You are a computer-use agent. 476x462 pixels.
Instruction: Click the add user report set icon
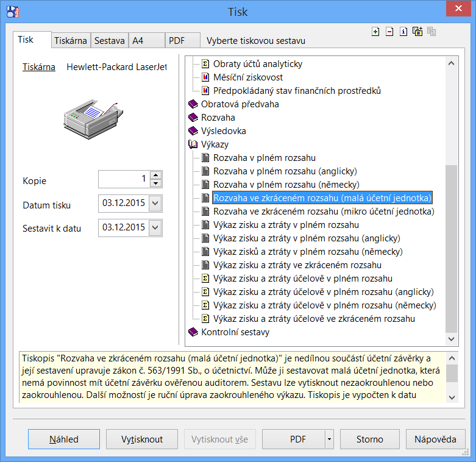click(417, 32)
